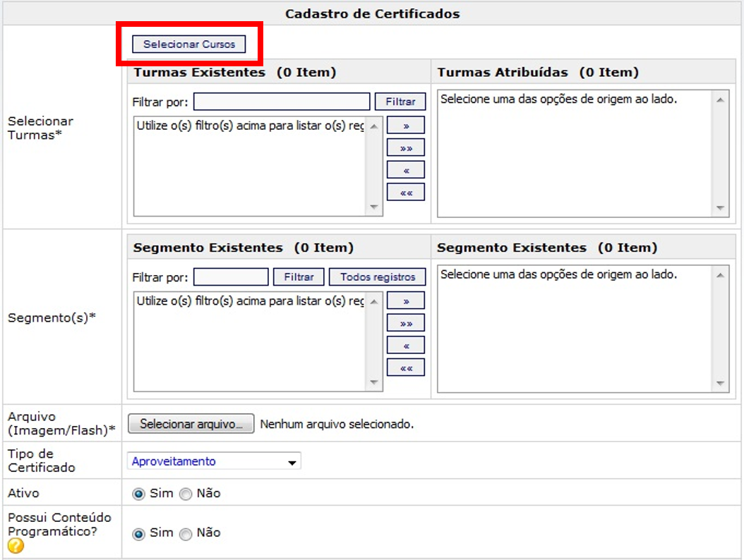Remove selected segmento with single left arrow
744x560 pixels.
406,346
